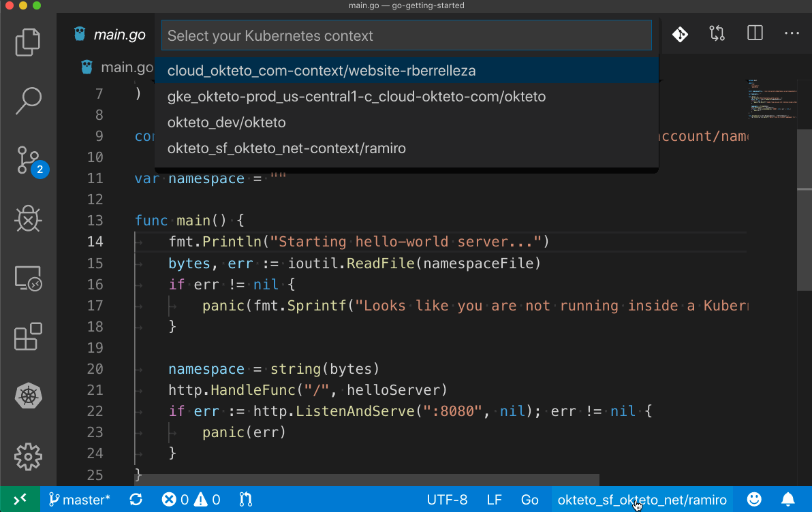Open the Kubernetes view icon
The width and height of the screenshot is (812, 512).
tap(28, 396)
